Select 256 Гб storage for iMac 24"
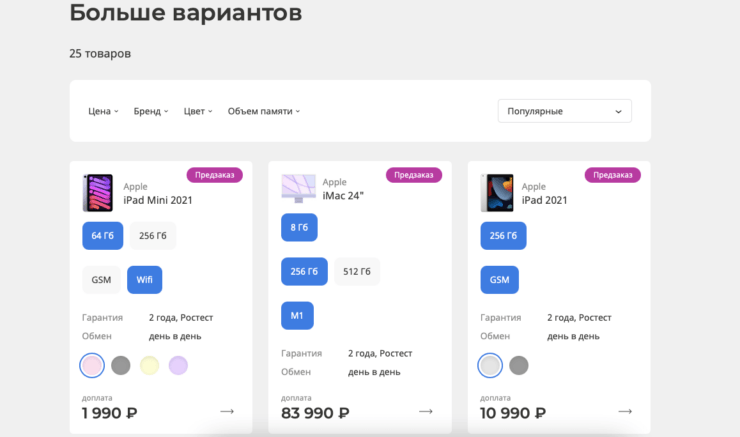This screenshot has width=740, height=437. click(x=304, y=271)
